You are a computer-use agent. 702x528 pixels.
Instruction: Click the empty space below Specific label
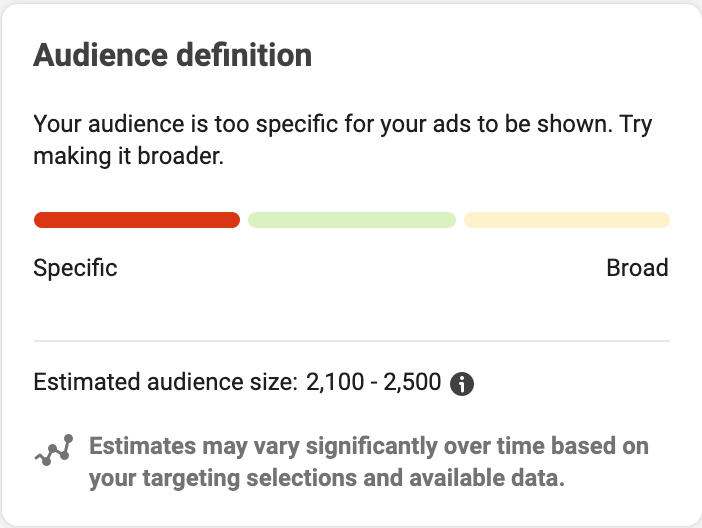pyautogui.click(x=75, y=310)
